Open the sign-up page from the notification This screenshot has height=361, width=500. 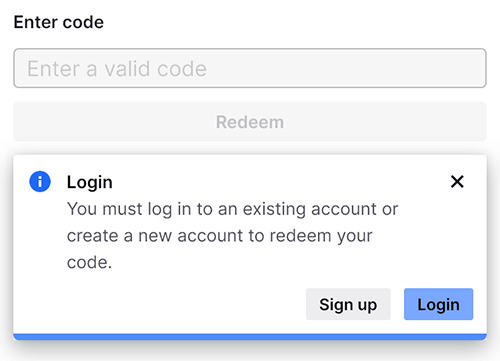(348, 304)
